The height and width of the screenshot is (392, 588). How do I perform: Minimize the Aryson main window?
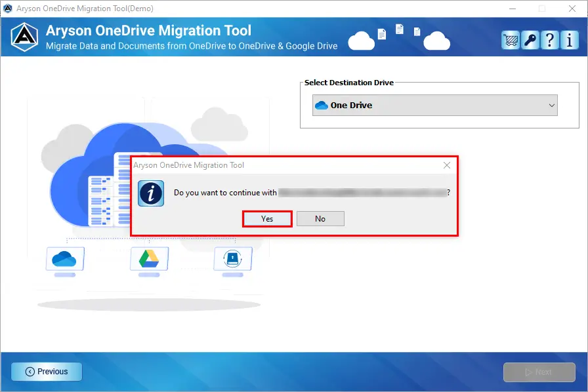(513, 9)
